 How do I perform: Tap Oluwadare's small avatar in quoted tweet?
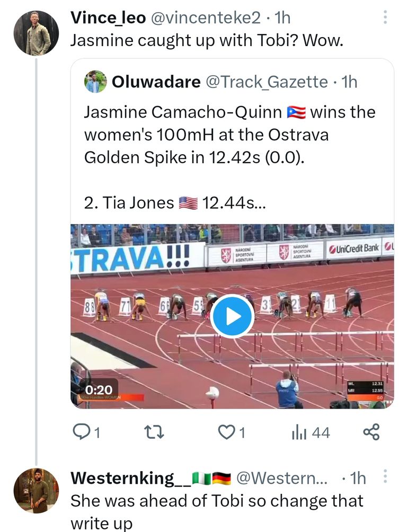(x=95, y=82)
